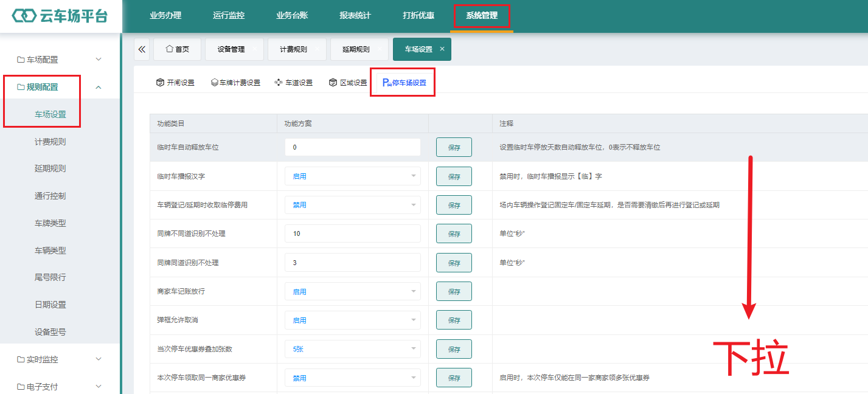The height and width of the screenshot is (394, 868).
Task: Click the note 禁用时，临时车播报显示【临】字
Action: click(x=550, y=176)
